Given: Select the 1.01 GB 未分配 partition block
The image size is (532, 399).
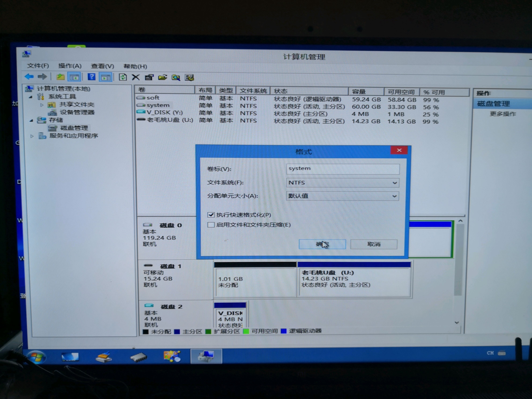Looking at the screenshot, I should [255, 279].
